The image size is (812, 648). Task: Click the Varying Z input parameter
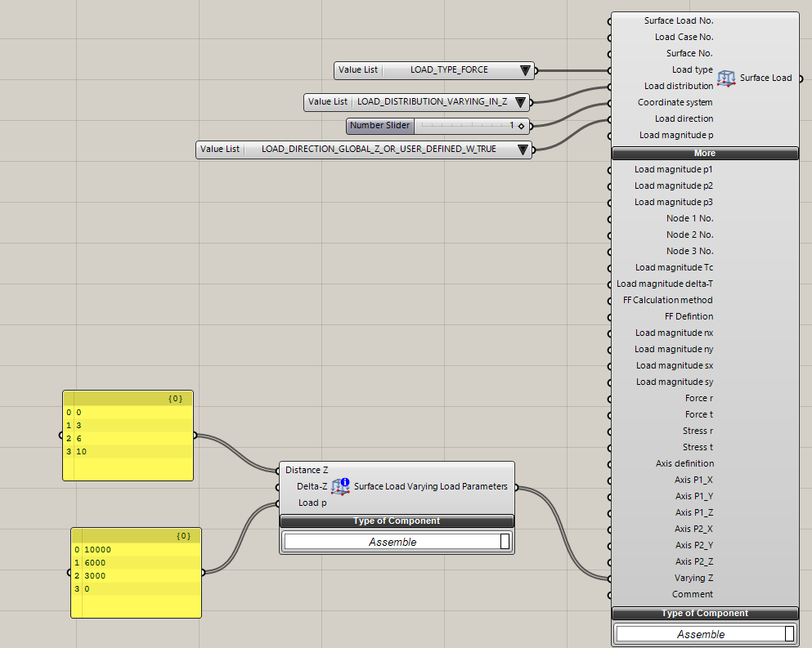(693, 578)
